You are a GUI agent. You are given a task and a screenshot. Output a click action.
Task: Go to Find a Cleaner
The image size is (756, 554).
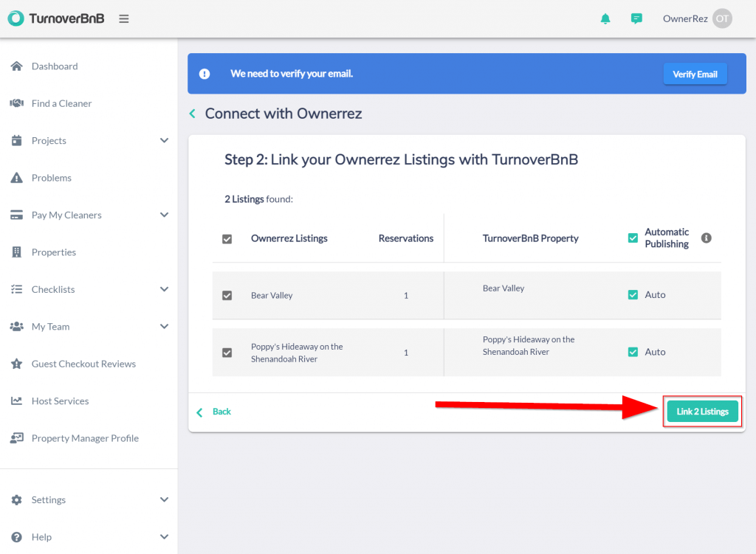coord(62,103)
